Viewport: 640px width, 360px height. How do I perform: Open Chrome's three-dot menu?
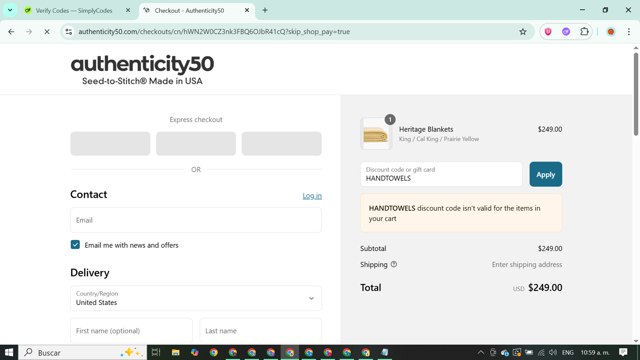(629, 31)
